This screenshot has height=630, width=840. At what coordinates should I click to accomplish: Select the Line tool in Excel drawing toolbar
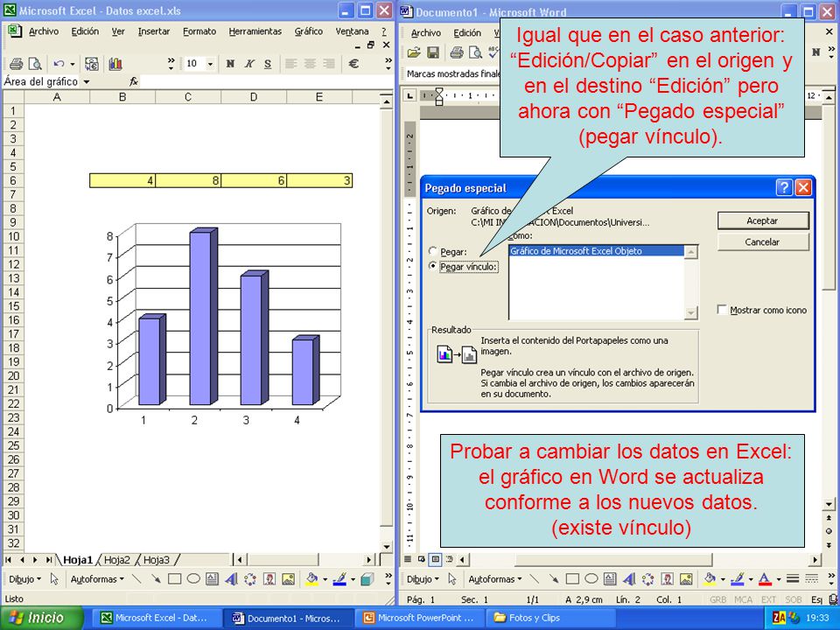point(137,579)
